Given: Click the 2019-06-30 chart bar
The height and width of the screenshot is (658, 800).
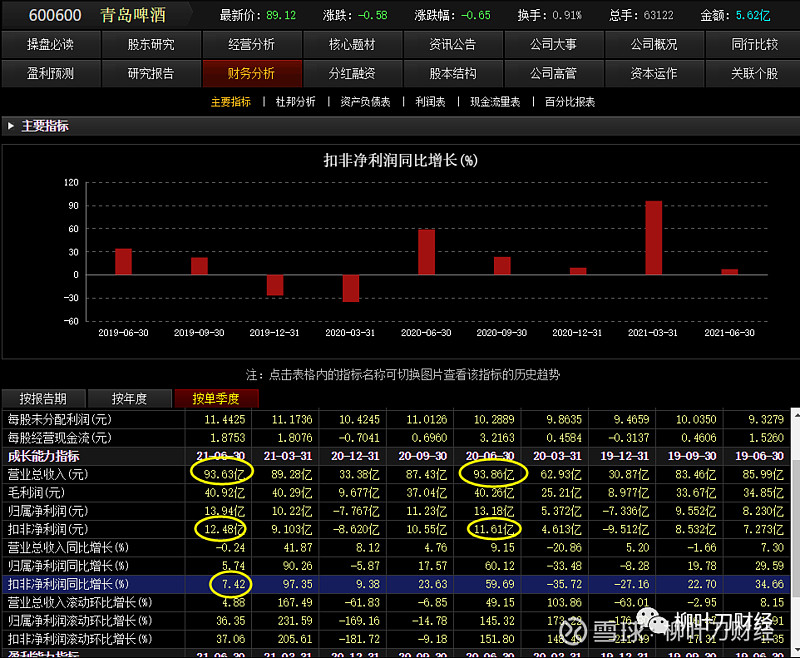Looking at the screenshot, I should point(123,262).
